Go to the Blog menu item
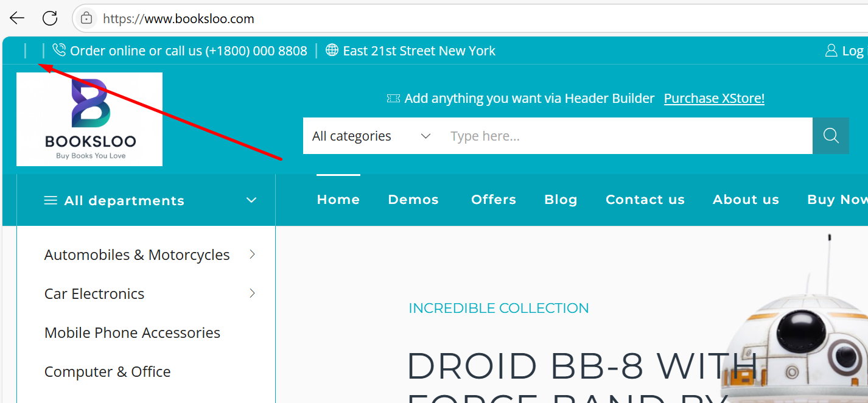The width and height of the screenshot is (868, 403). pyautogui.click(x=561, y=200)
